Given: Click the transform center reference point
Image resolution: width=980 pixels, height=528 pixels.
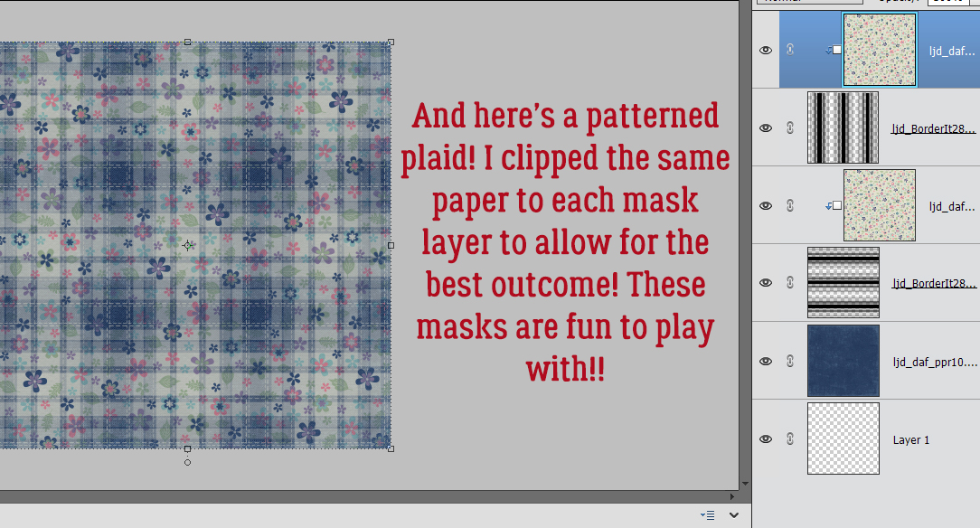Looking at the screenshot, I should pyautogui.click(x=187, y=246).
